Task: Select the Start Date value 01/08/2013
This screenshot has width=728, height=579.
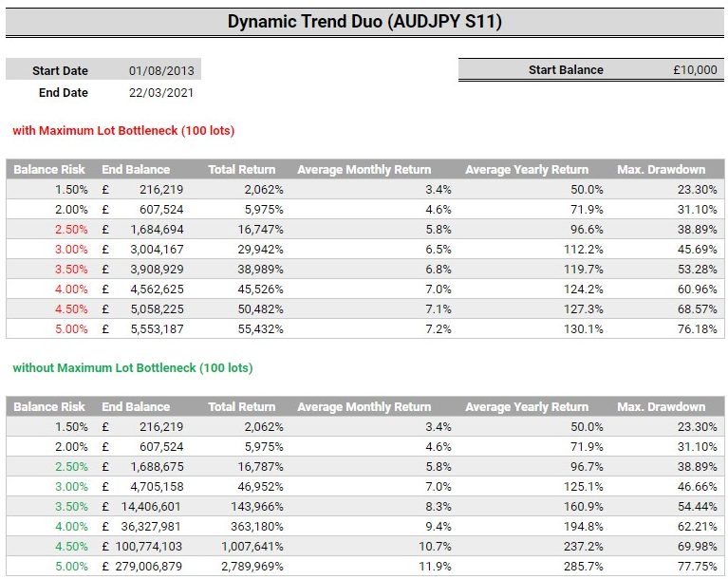Action: [x=161, y=70]
